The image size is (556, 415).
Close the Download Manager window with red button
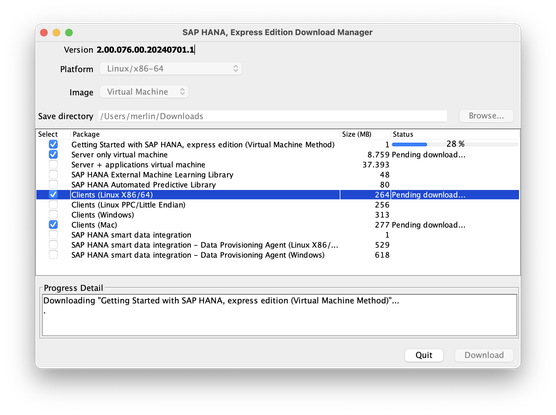[44, 33]
